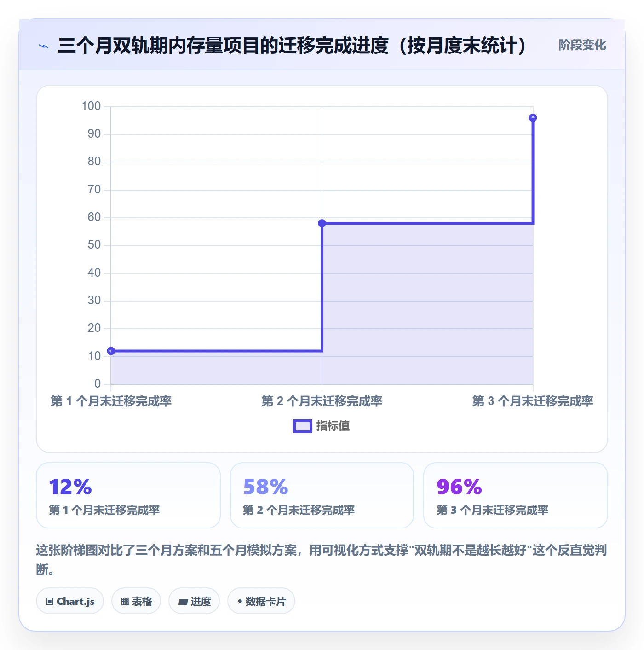Click the 表格 tag
This screenshot has height=650, width=644.
tap(136, 601)
